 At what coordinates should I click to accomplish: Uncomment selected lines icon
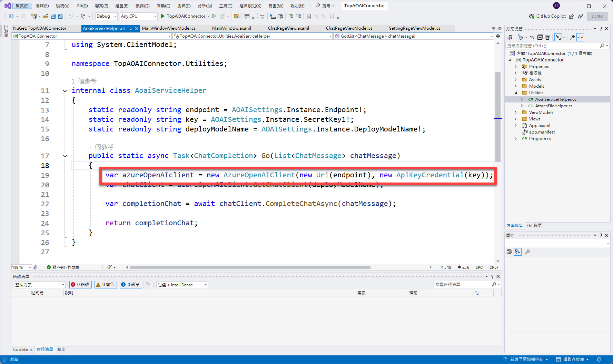click(x=298, y=16)
